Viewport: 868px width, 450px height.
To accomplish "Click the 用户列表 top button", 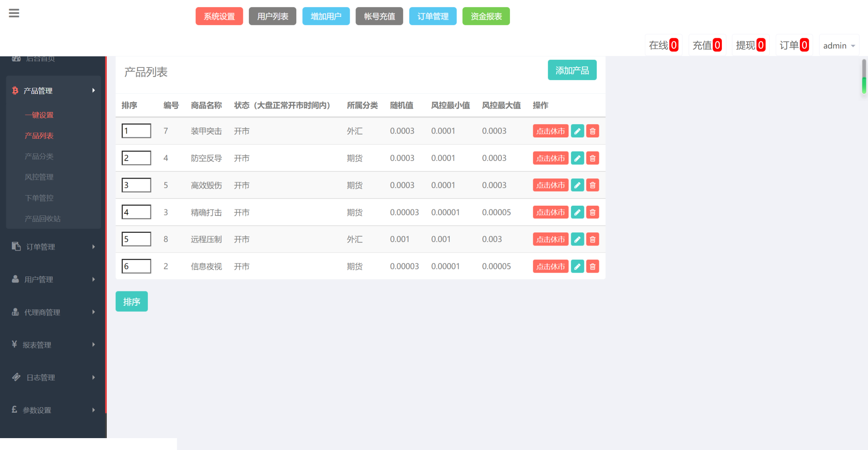I will click(273, 16).
